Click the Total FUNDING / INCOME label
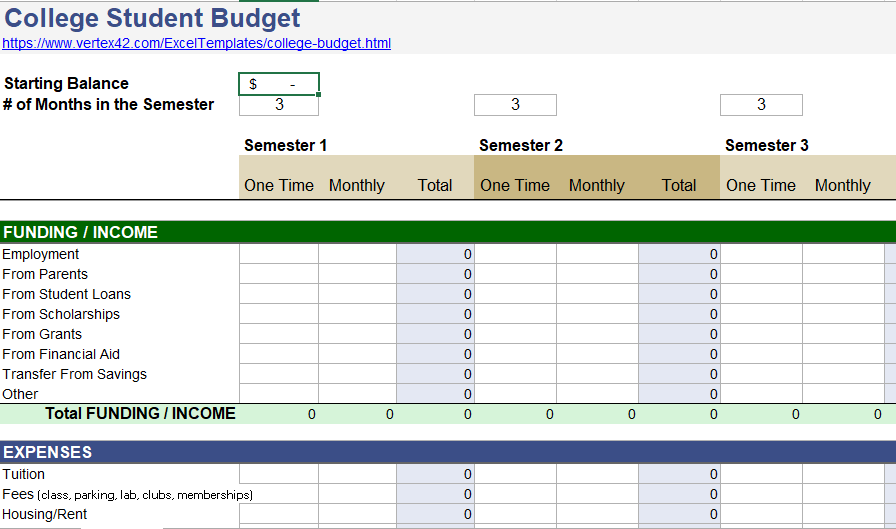Screen dimensions: 896x529 pyautogui.click(x=140, y=413)
